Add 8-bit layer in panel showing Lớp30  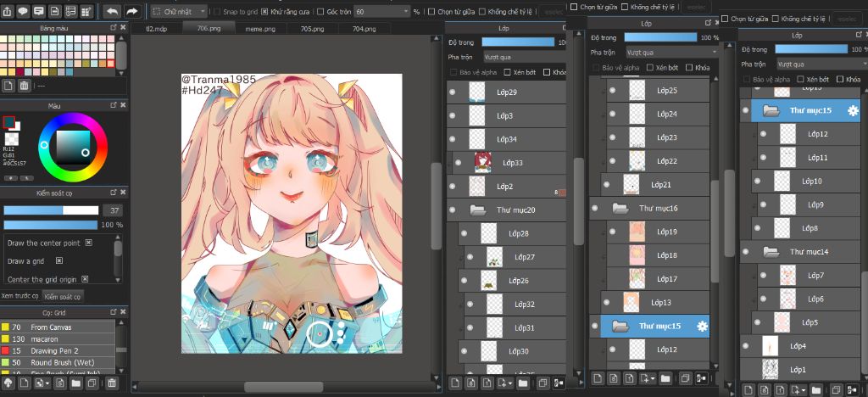pos(470,383)
